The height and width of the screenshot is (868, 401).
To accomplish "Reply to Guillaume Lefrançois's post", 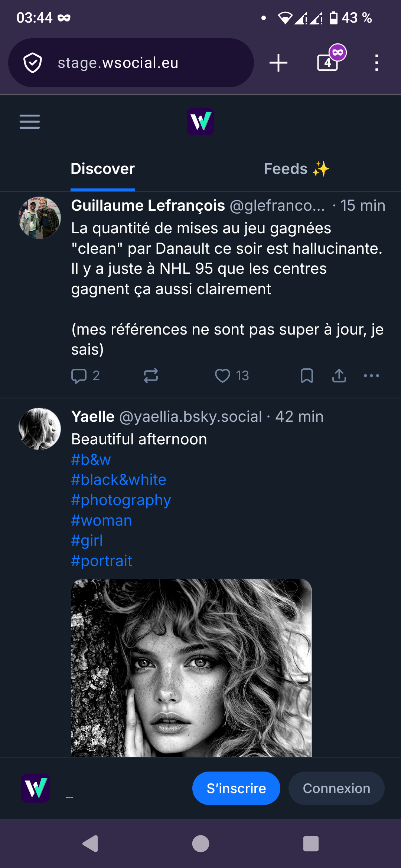I will (x=79, y=376).
